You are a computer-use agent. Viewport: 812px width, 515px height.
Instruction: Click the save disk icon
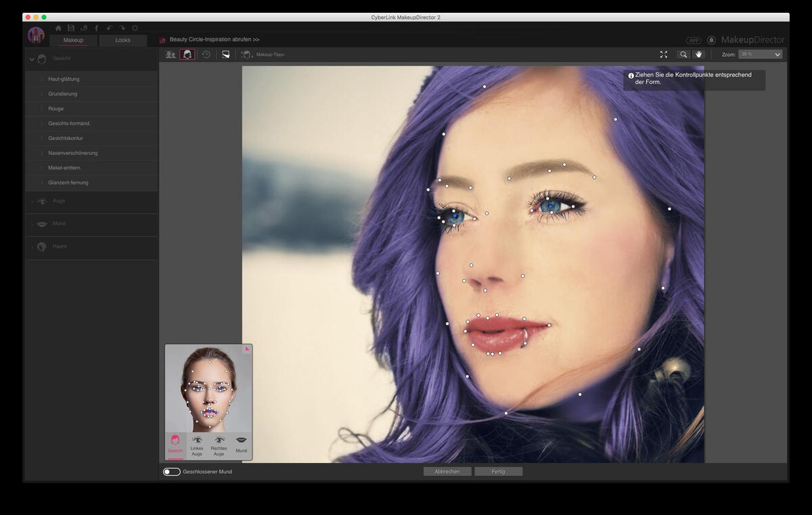(71, 28)
